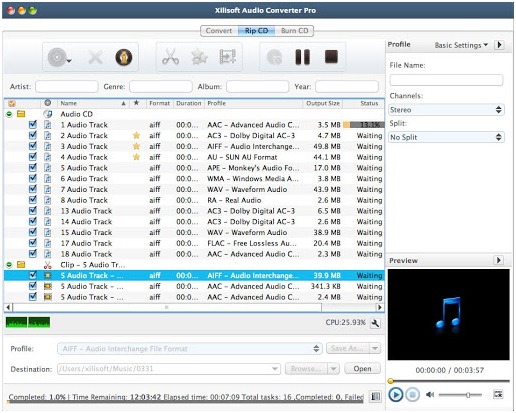Click the snapshot icon below preview
516x413 pixels.
pos(498,394)
